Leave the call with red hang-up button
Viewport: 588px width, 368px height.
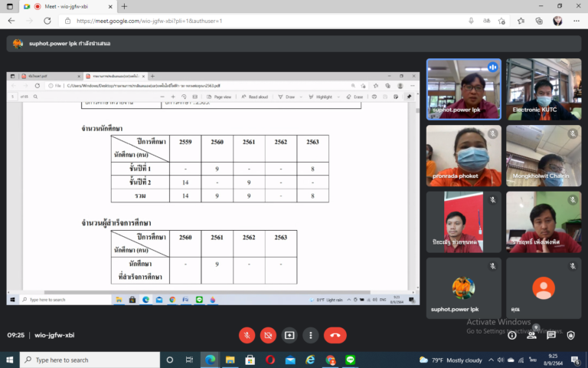(x=335, y=335)
